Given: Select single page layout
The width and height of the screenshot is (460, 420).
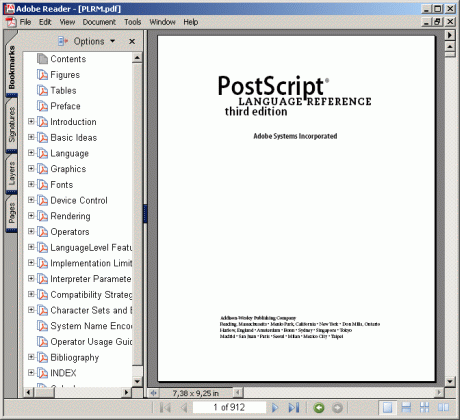Looking at the screenshot, I should [387, 407].
